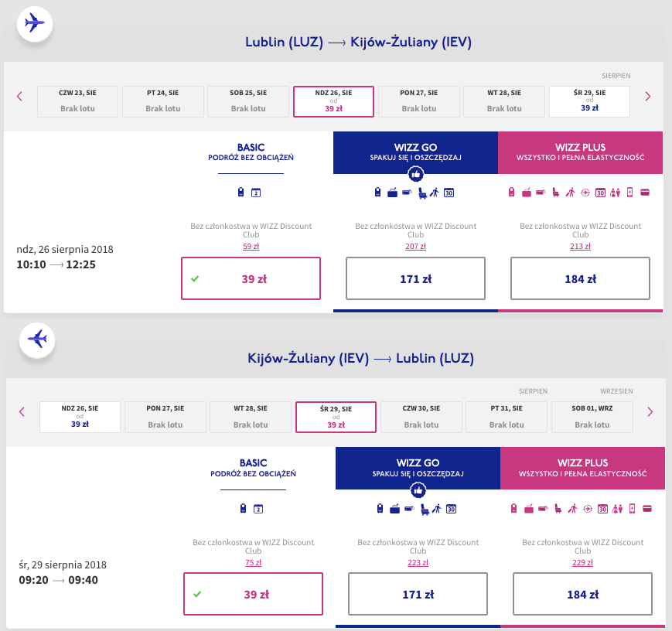Select outbound date CZW 23, SIE
This screenshot has height=631, width=672.
pyautogui.click(x=77, y=101)
